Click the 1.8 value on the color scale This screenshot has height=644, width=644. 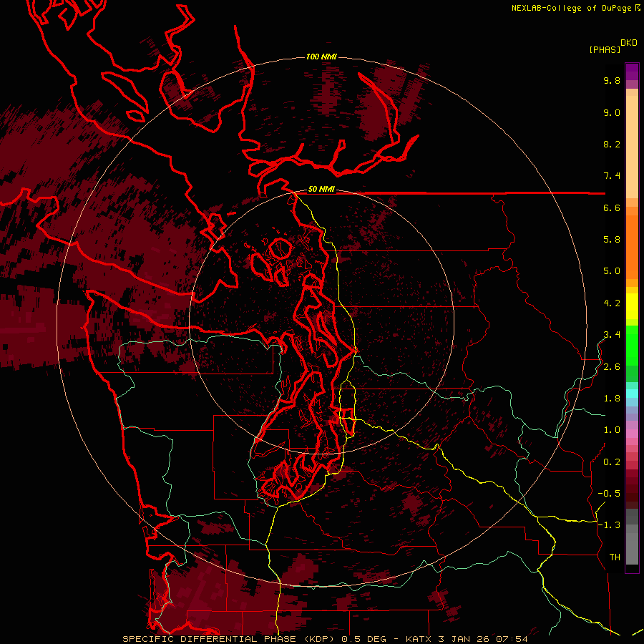[612, 399]
